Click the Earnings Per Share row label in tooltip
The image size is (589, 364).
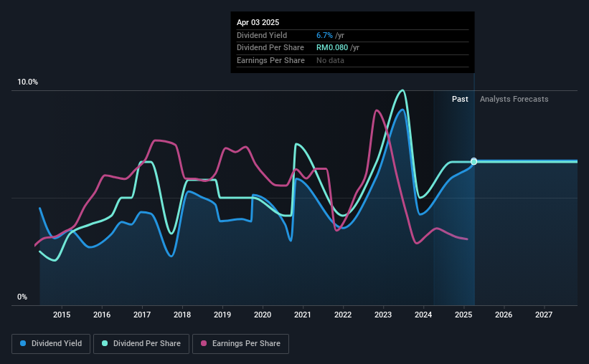point(270,60)
